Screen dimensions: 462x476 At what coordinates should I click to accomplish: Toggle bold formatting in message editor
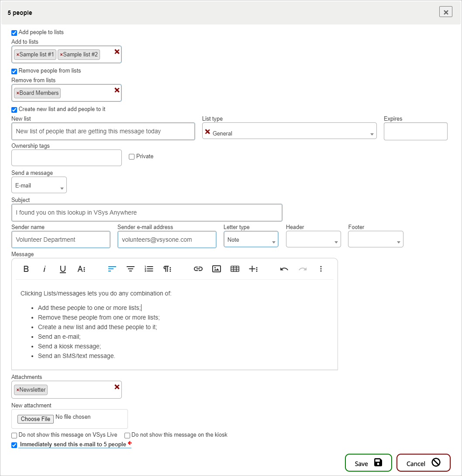coord(26,269)
